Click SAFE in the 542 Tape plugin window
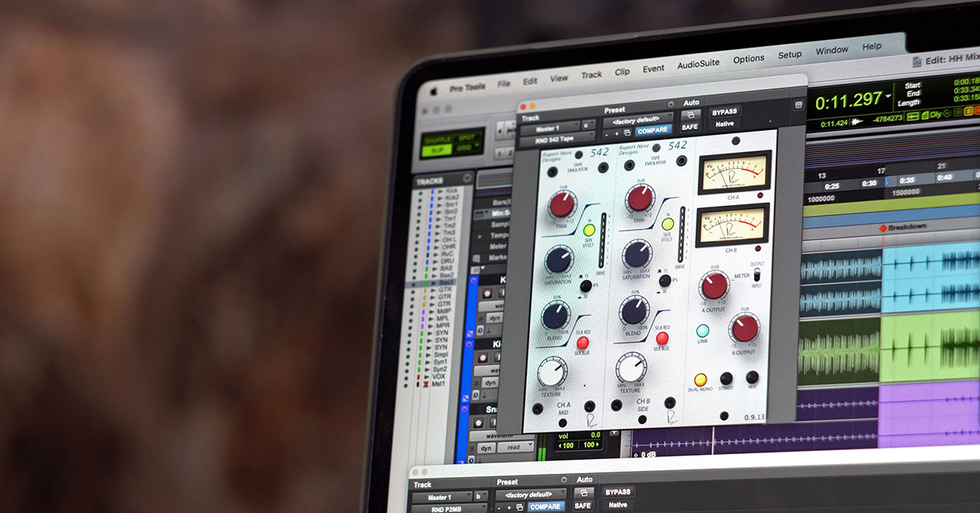980x513 pixels. click(690, 127)
